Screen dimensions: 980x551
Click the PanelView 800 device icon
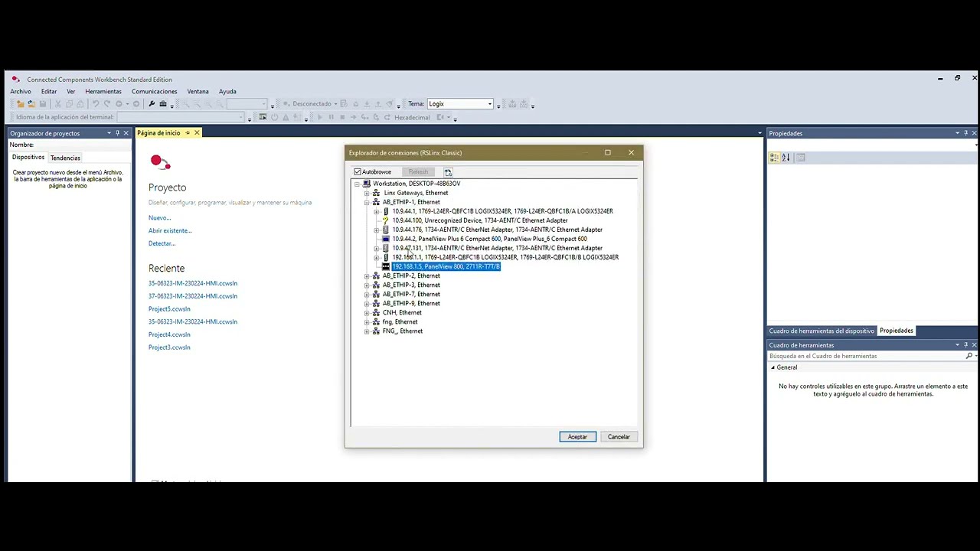point(386,266)
